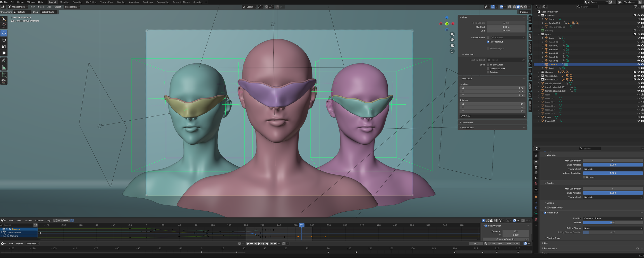Switch viewport to Material Preview shading
The width and height of the screenshot is (644, 258).
(x=522, y=7)
